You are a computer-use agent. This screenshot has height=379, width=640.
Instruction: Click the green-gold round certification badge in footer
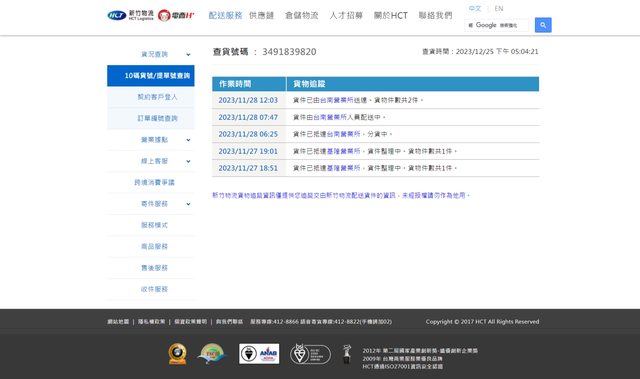point(211,354)
